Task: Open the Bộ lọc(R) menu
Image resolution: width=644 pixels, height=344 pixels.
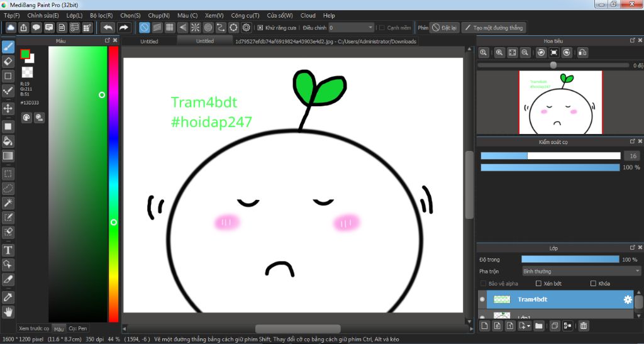Action: pos(101,16)
